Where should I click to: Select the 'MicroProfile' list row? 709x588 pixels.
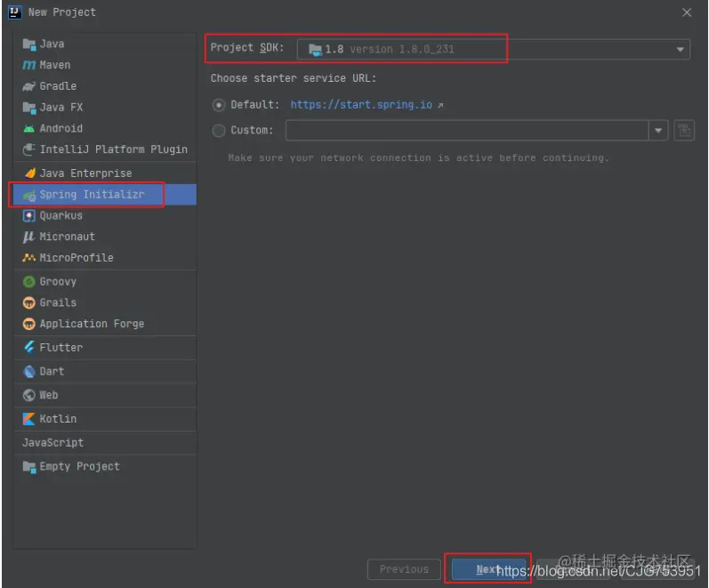click(x=105, y=258)
